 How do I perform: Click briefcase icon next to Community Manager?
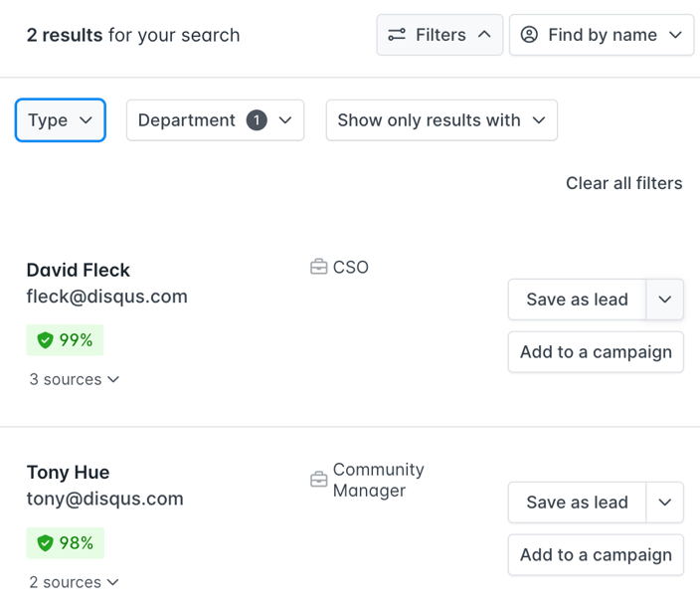coord(319,480)
